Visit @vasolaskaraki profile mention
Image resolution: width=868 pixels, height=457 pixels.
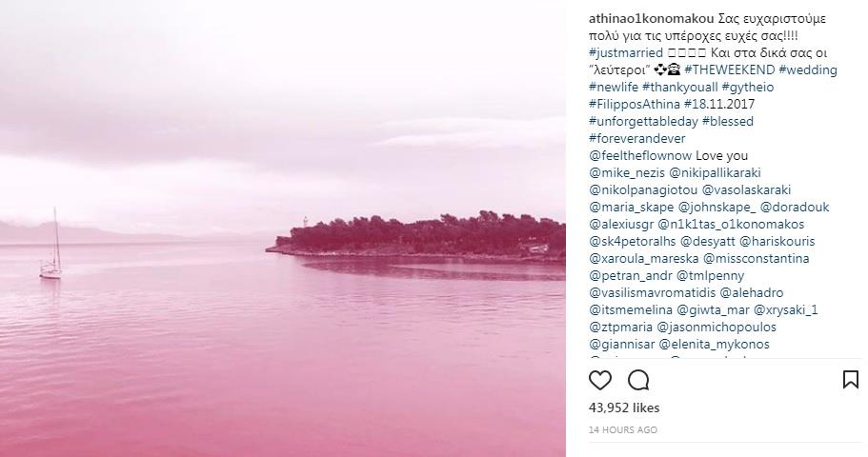(746, 189)
